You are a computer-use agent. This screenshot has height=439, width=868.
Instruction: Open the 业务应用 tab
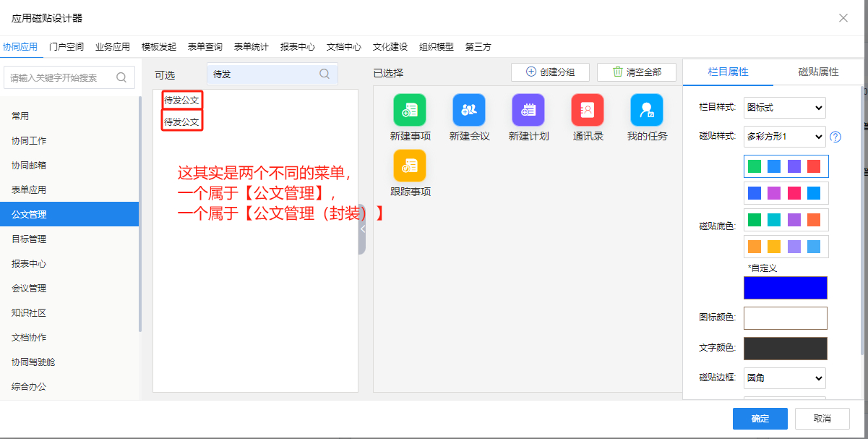[113, 47]
